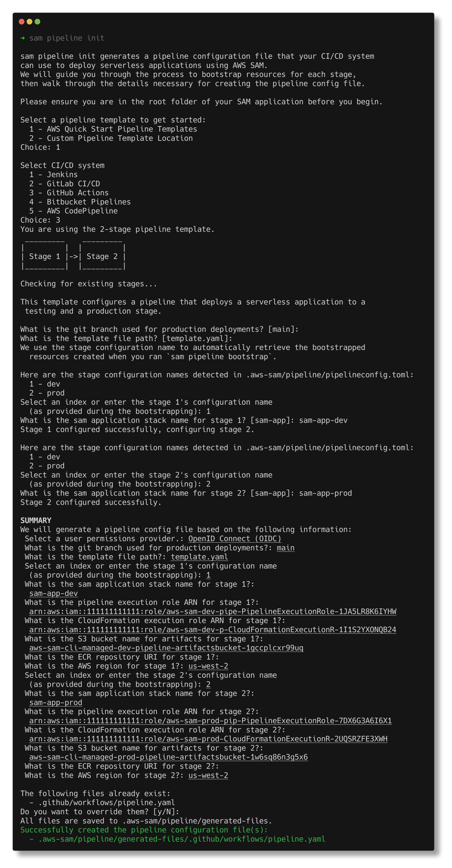
Task: Click the stage 1 PipelineExecutionRole ARN
Action: pyautogui.click(x=213, y=612)
